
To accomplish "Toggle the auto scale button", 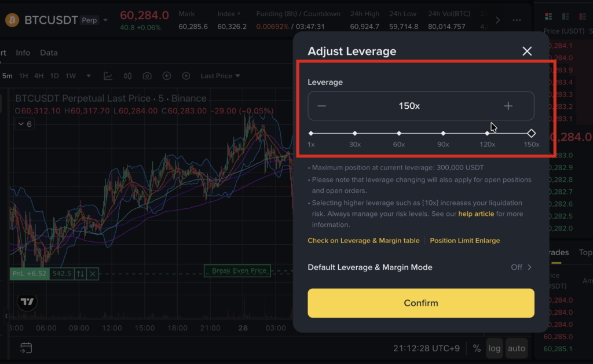I will [517, 348].
